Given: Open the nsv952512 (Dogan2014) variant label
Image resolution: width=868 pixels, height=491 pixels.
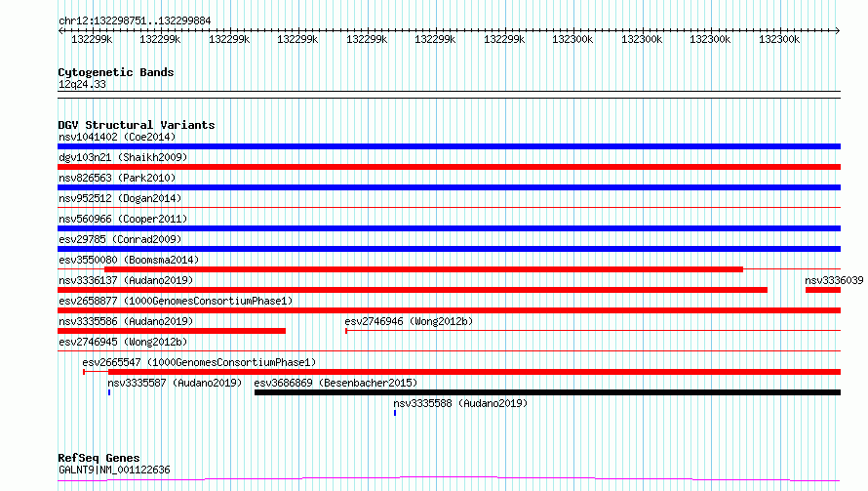Looking at the screenshot, I should click(120, 198).
